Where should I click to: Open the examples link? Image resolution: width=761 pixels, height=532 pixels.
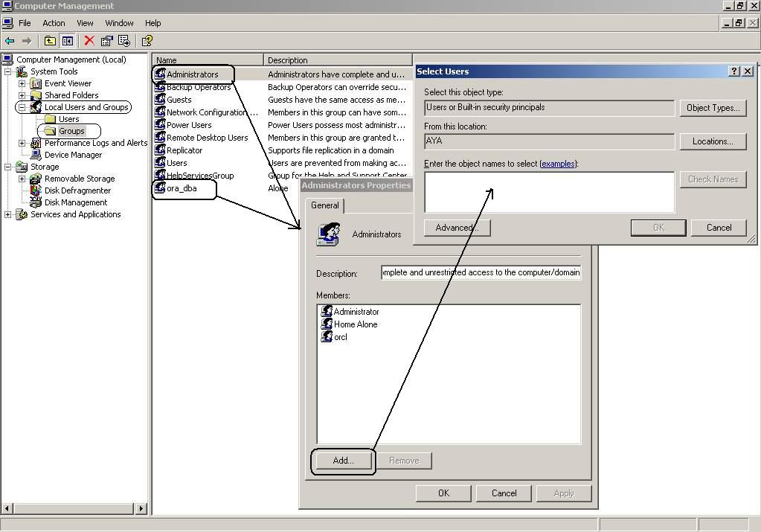[558, 164]
